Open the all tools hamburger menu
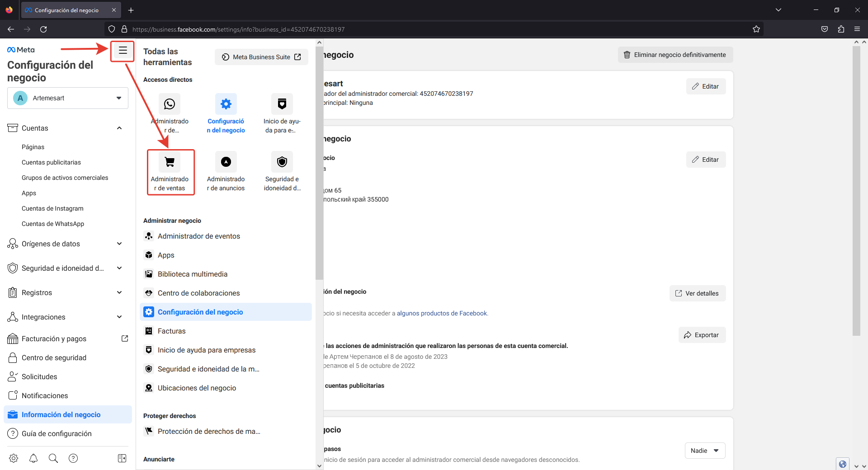Viewport: 868px width, 470px height. click(123, 51)
